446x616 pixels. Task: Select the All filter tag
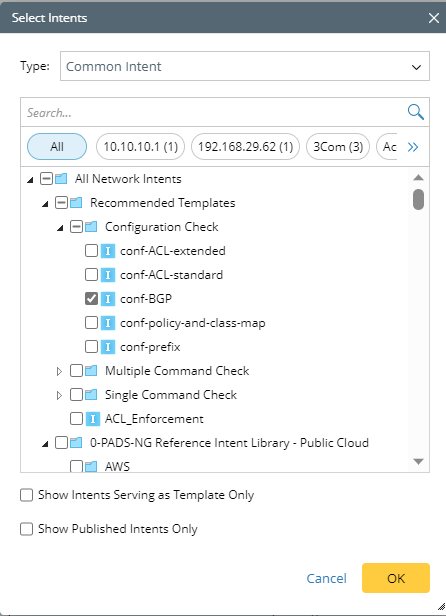pyautogui.click(x=57, y=147)
